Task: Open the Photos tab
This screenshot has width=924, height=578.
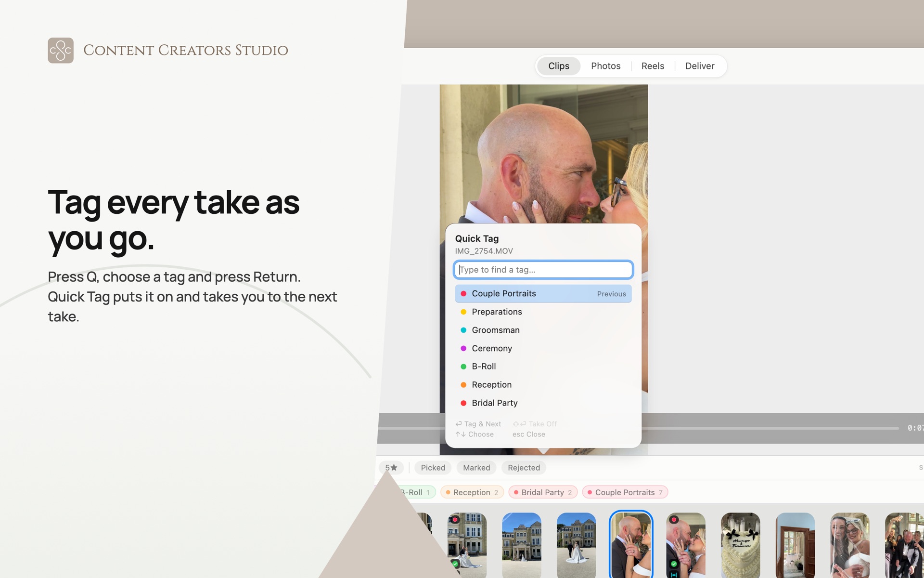Action: click(605, 66)
